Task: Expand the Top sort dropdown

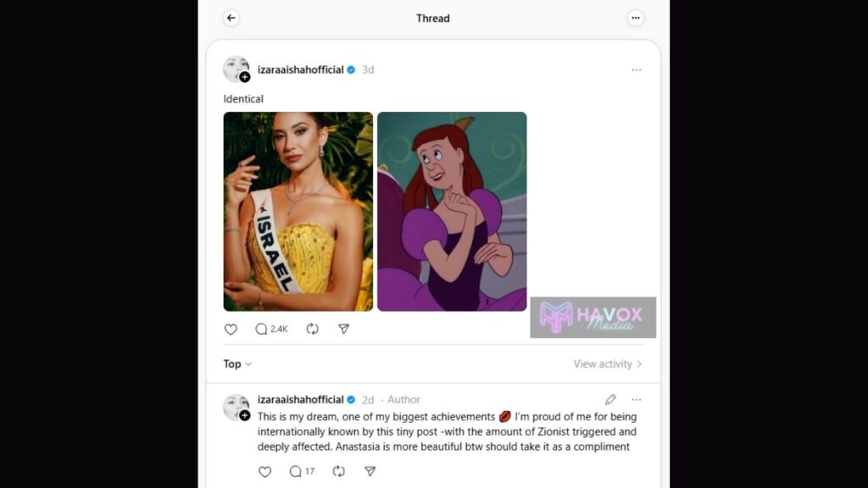Action: [237, 363]
